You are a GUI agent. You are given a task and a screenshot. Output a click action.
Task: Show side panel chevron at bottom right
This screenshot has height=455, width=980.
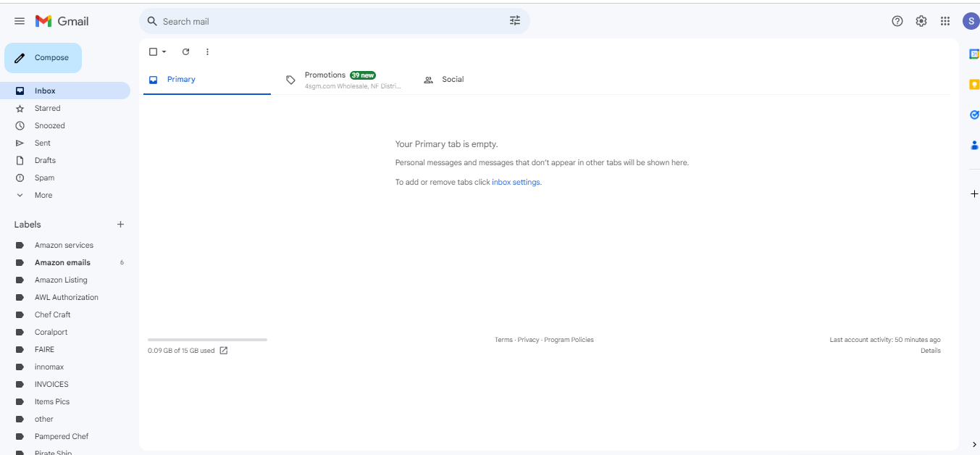pos(974,444)
